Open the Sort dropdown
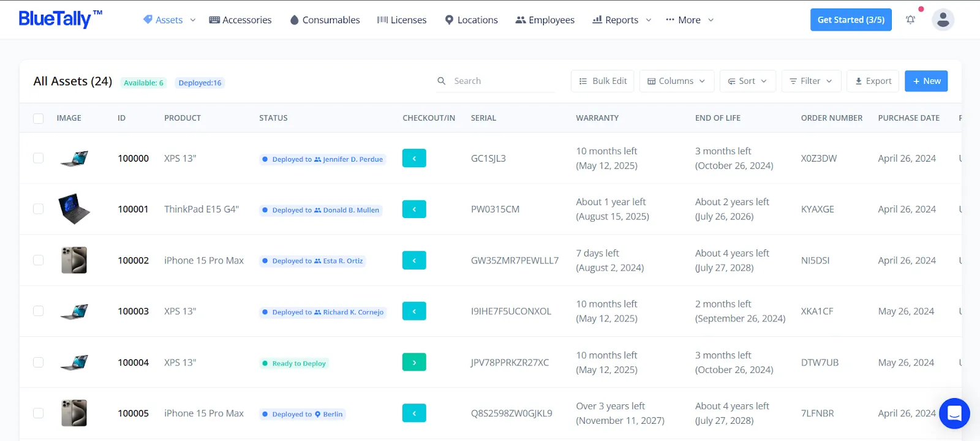The height and width of the screenshot is (441, 980). (747, 81)
